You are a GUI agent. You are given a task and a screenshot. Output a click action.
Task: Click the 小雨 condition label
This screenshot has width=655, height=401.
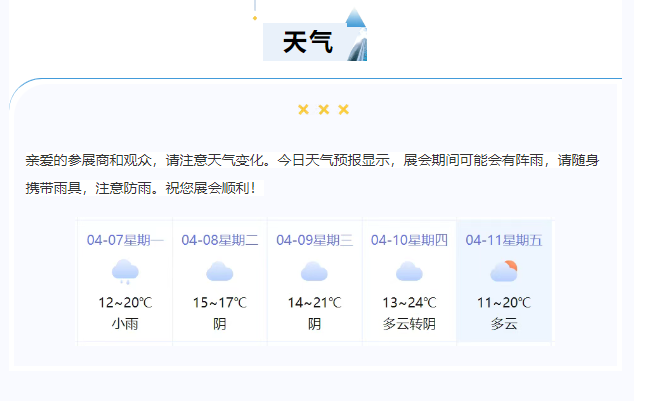click(125, 324)
